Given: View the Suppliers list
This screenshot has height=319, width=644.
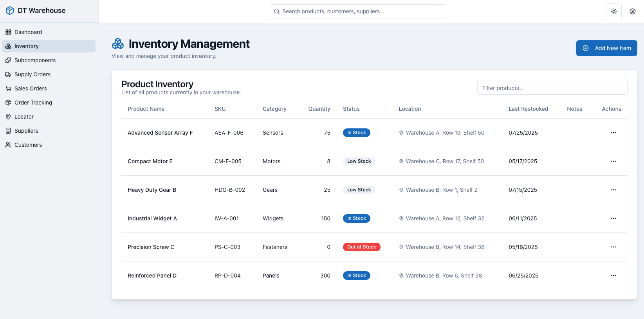Looking at the screenshot, I should click(49, 131).
